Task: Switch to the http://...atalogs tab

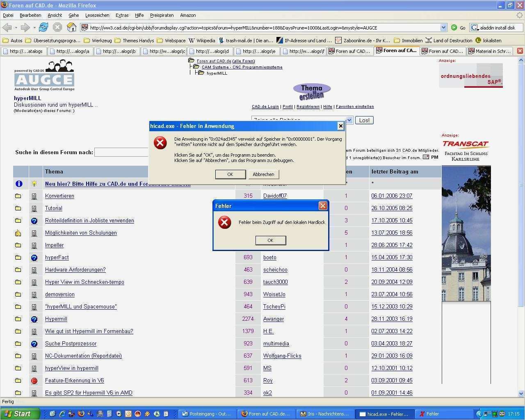Action: click(24, 51)
